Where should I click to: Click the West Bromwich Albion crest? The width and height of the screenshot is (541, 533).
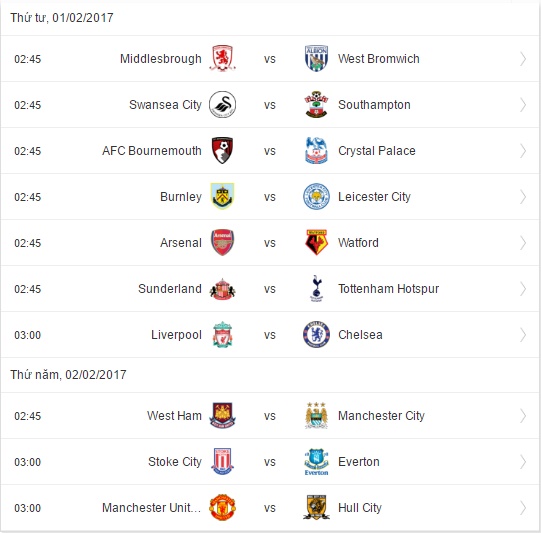(x=316, y=58)
